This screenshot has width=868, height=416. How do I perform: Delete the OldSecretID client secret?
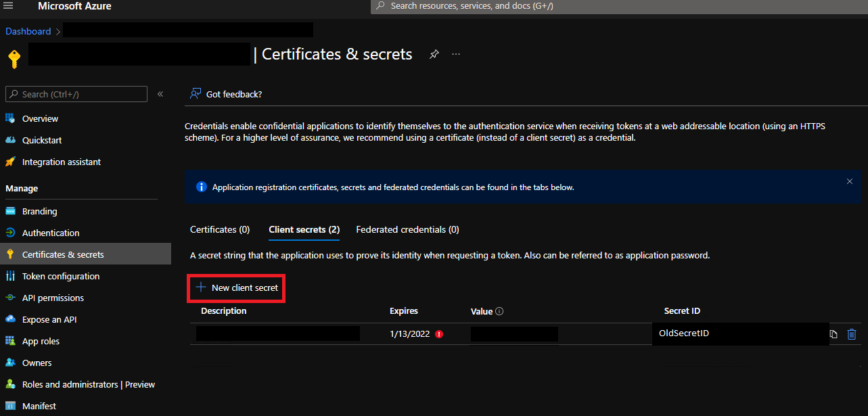852,333
